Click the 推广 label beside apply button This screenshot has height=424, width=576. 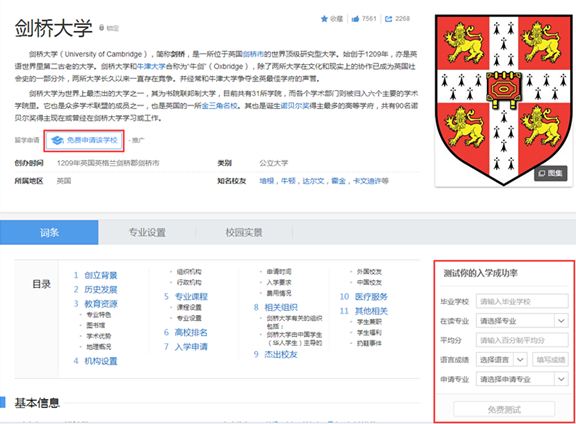(x=138, y=140)
